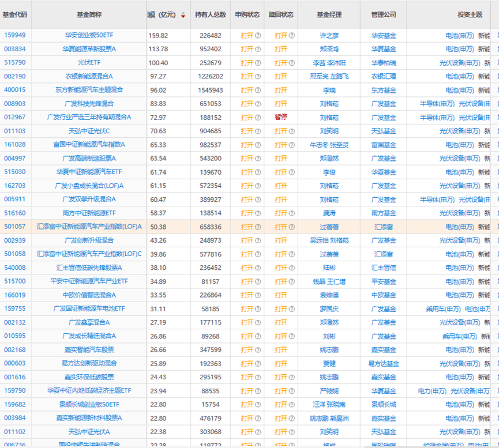Open redemption help icon for fund 001616
This screenshot has width=499, height=448.
coord(292,378)
